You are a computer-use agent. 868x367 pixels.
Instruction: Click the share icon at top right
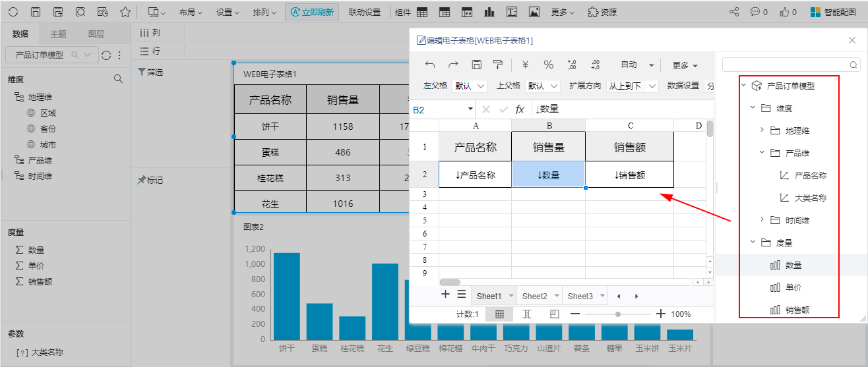pos(733,12)
